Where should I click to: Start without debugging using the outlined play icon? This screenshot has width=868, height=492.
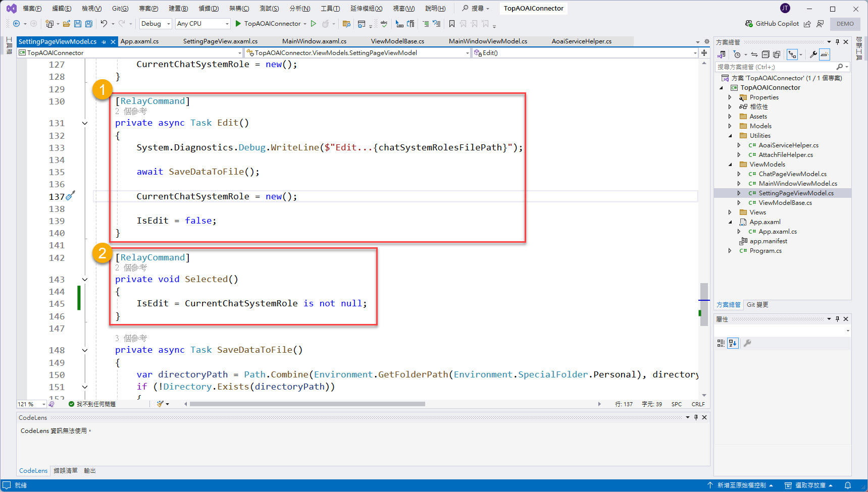(x=314, y=24)
